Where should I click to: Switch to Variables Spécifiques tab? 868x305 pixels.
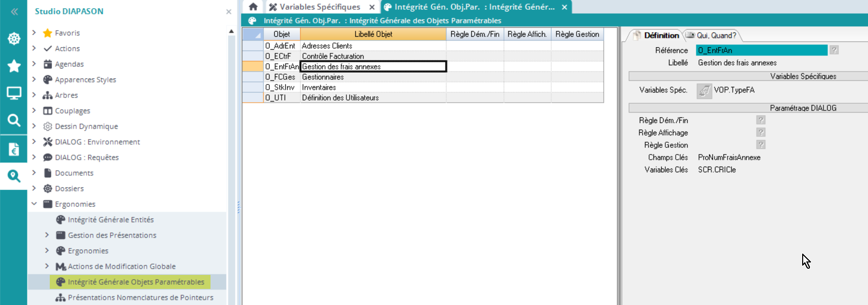(x=319, y=7)
